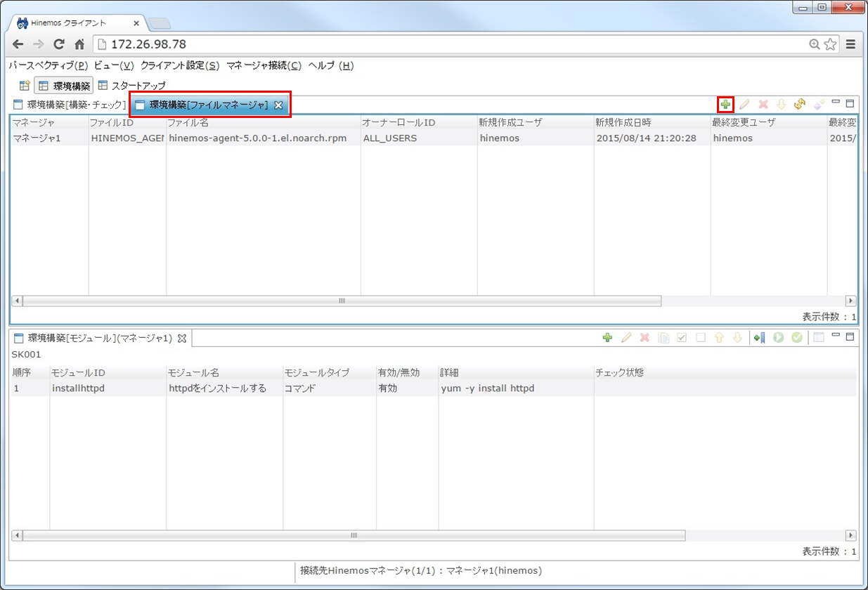Bookmark the page with the star icon
This screenshot has height=590, width=868.
830,44
